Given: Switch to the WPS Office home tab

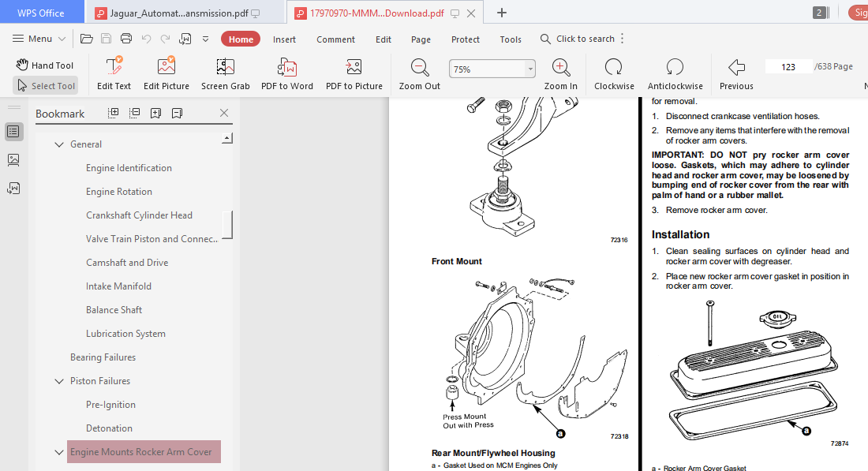Looking at the screenshot, I should click(x=41, y=13).
